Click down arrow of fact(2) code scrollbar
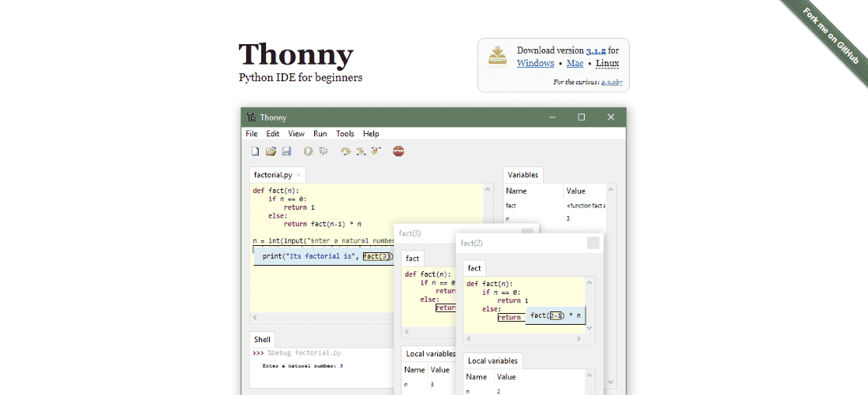Viewport: 868px width, 395px height. 589,327
